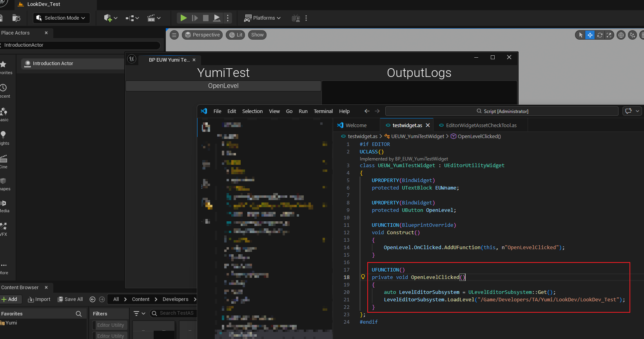Image resolution: width=644 pixels, height=339 pixels.
Task: Click the OpenLevel button in YumiTest widget
Action: [x=223, y=86]
